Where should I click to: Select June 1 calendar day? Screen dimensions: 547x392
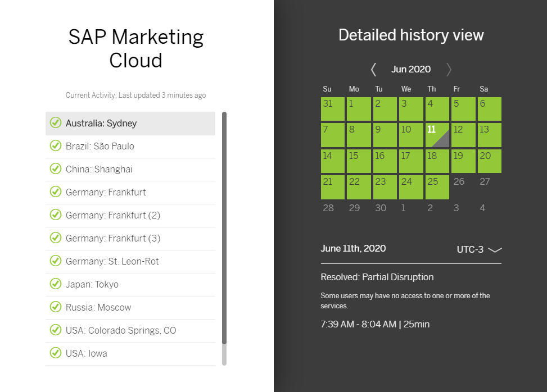pos(359,109)
